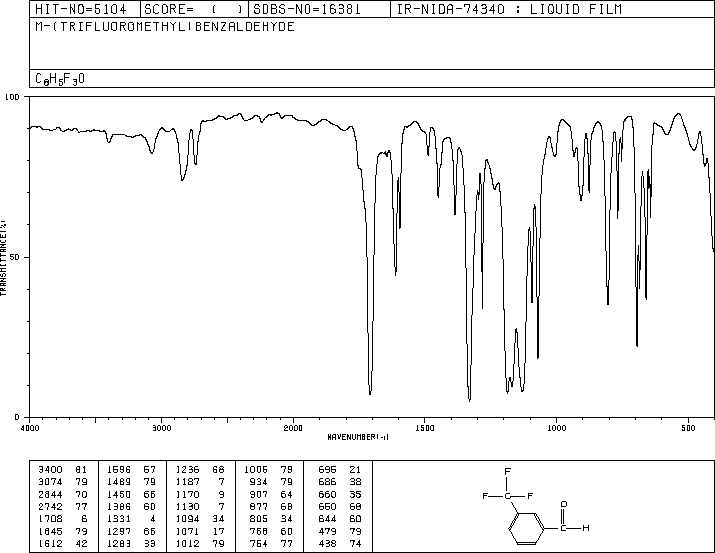This screenshot has height=553, width=715.
Task: Click the IR-NIDA-74340 LIQUID FILM label
Action: (509, 10)
